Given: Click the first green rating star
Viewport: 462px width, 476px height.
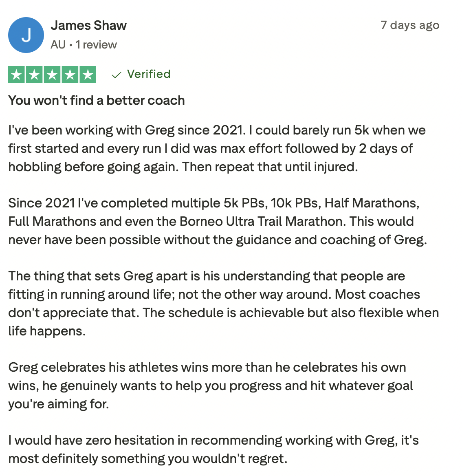Looking at the screenshot, I should [16, 74].
